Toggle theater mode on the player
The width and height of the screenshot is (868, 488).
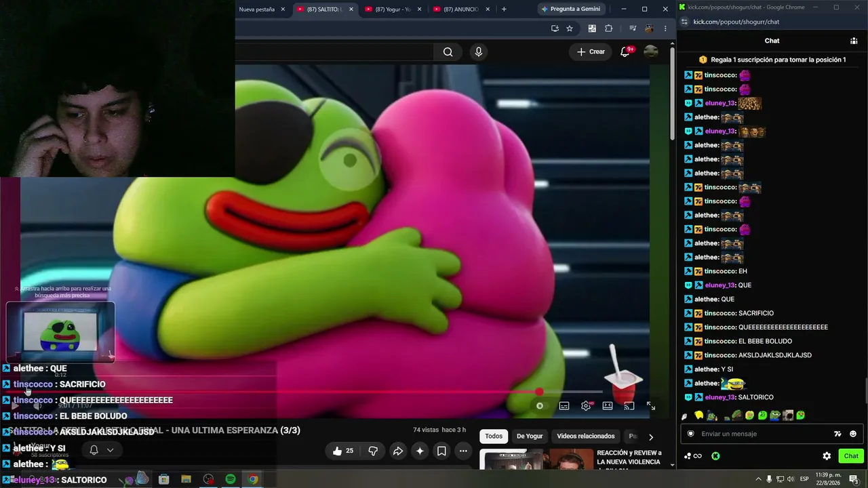point(608,406)
